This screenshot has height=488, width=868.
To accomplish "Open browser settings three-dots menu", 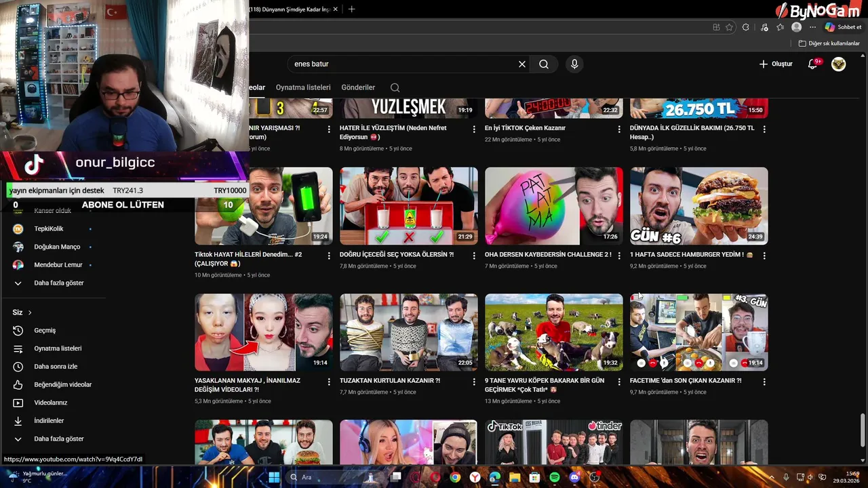I will 812,27.
